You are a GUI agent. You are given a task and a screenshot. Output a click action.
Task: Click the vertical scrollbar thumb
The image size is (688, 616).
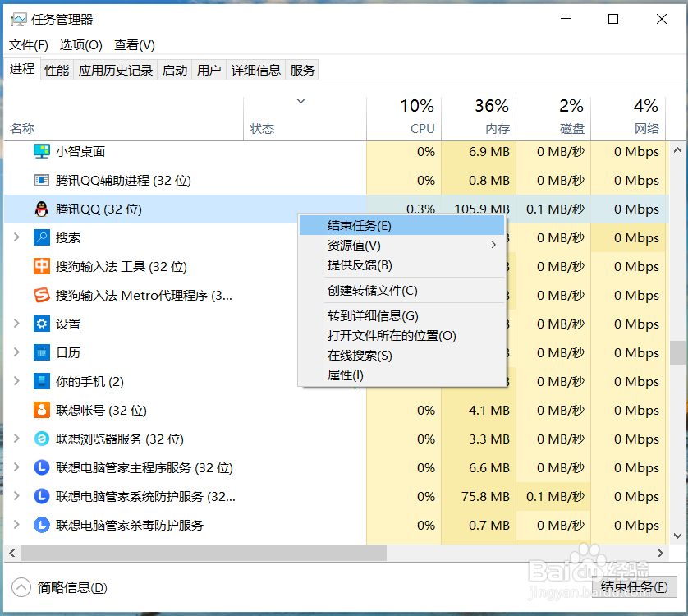(677, 352)
